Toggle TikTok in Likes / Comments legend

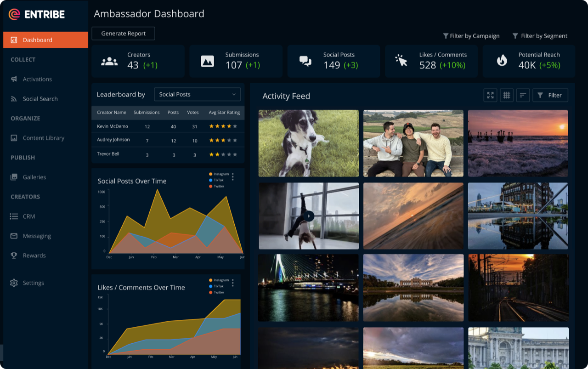coord(216,286)
